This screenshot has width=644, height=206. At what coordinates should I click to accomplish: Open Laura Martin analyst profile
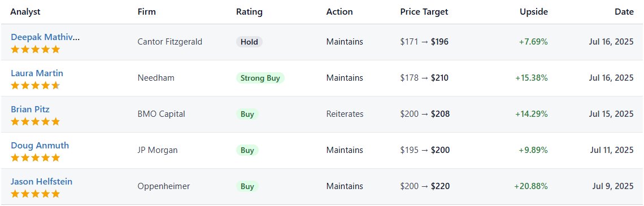pos(37,73)
